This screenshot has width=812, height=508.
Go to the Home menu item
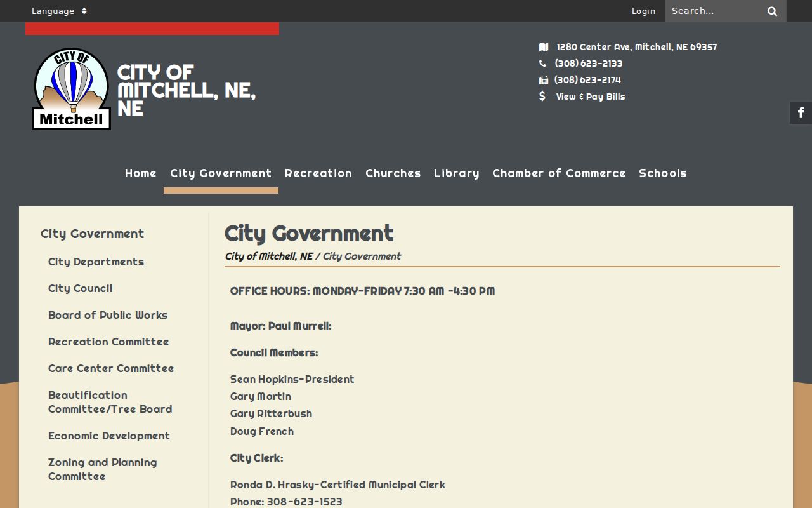[141, 173]
